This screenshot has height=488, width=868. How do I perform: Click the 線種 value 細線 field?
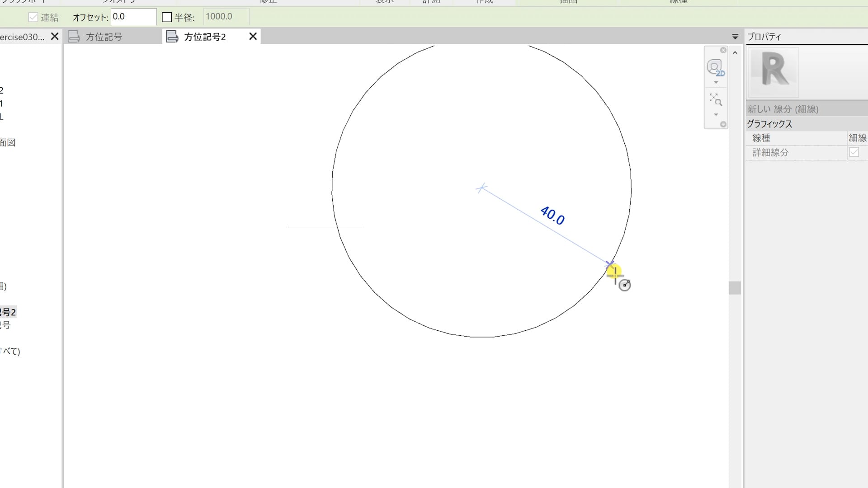pyautogui.click(x=857, y=138)
